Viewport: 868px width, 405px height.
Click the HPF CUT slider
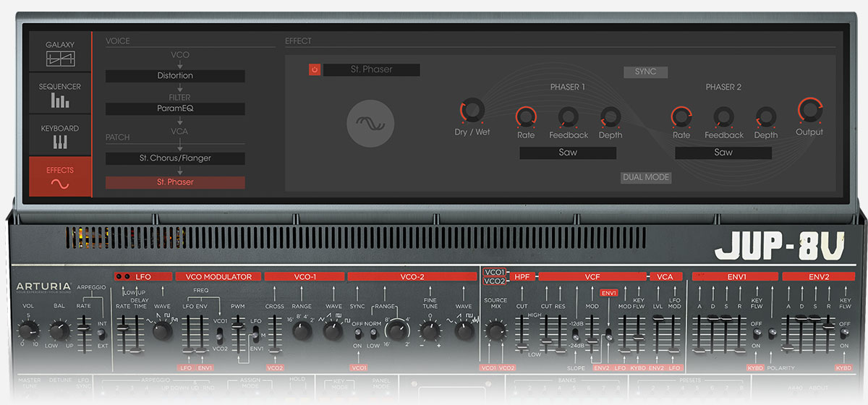pyautogui.click(x=522, y=334)
